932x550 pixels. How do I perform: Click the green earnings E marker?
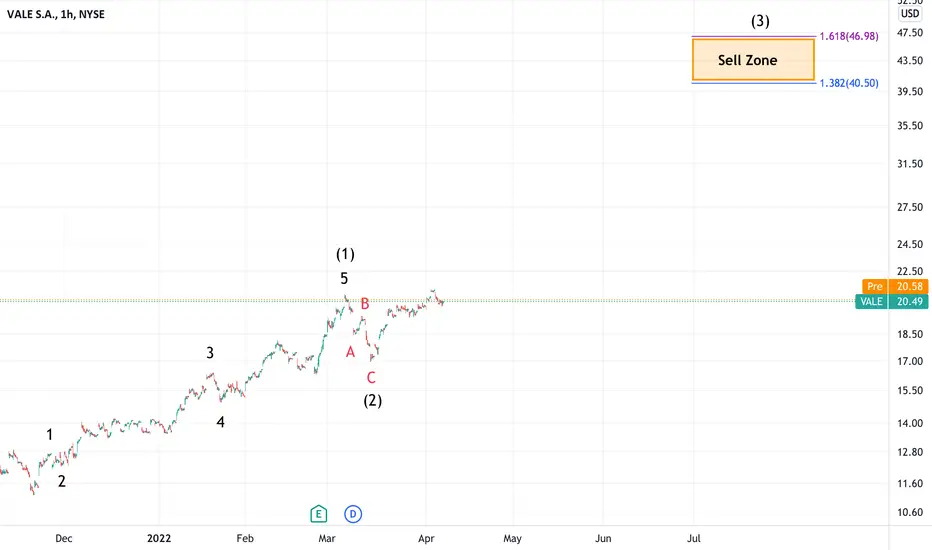319,514
